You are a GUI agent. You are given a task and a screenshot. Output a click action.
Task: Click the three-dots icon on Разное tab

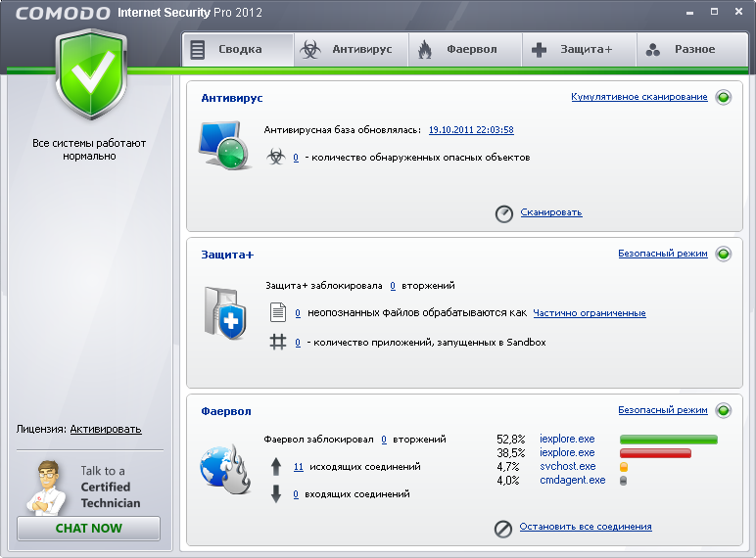(x=653, y=50)
